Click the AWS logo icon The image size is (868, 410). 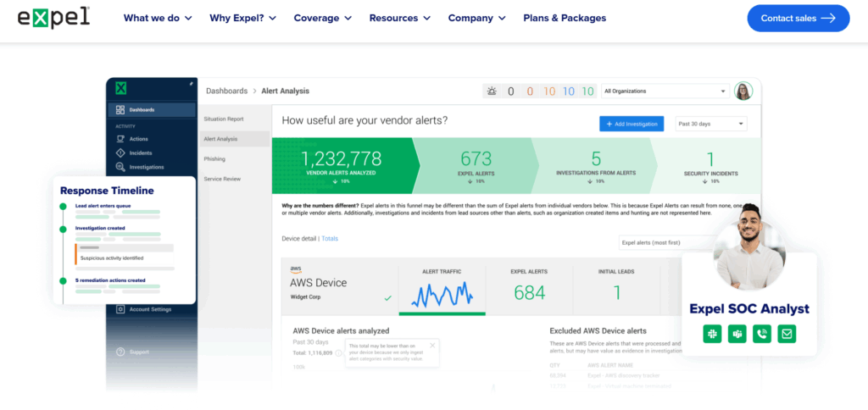pos(296,269)
